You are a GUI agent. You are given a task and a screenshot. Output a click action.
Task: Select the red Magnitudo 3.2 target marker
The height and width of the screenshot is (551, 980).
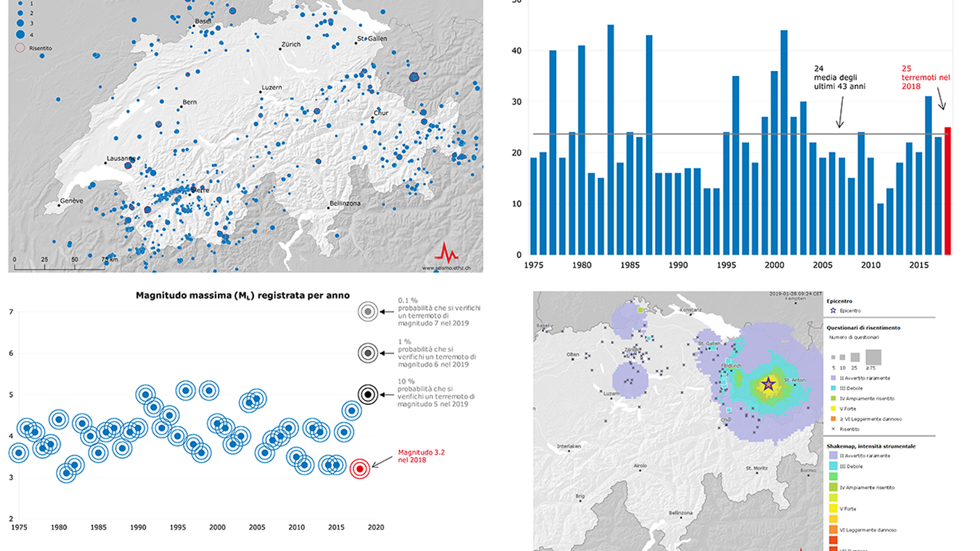pos(360,469)
